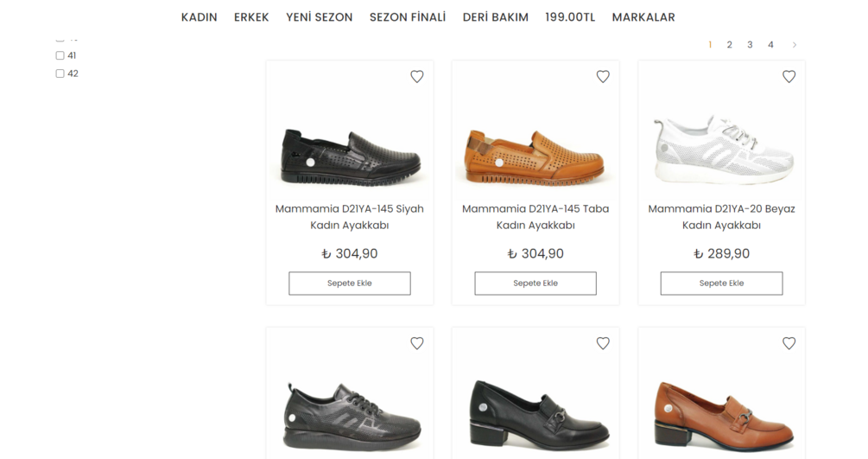View the white D21YA-20 sneaker image

[722, 149]
